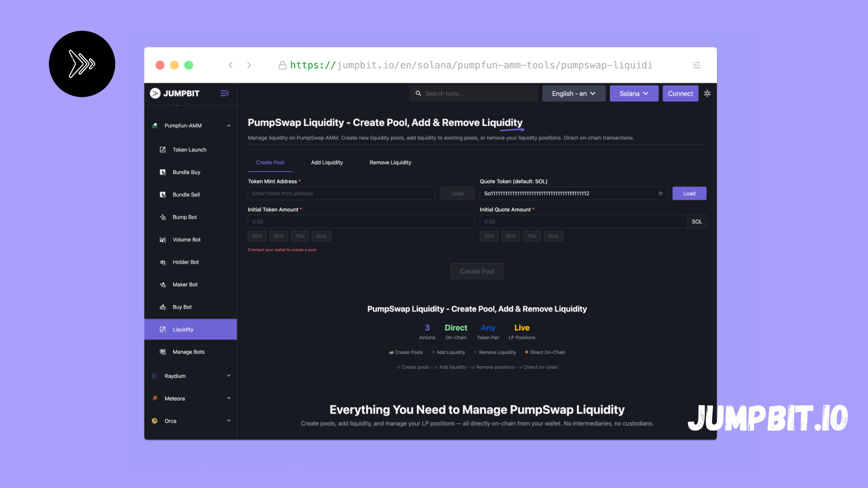Collapse the sidebar menu toggle icon

(224, 94)
